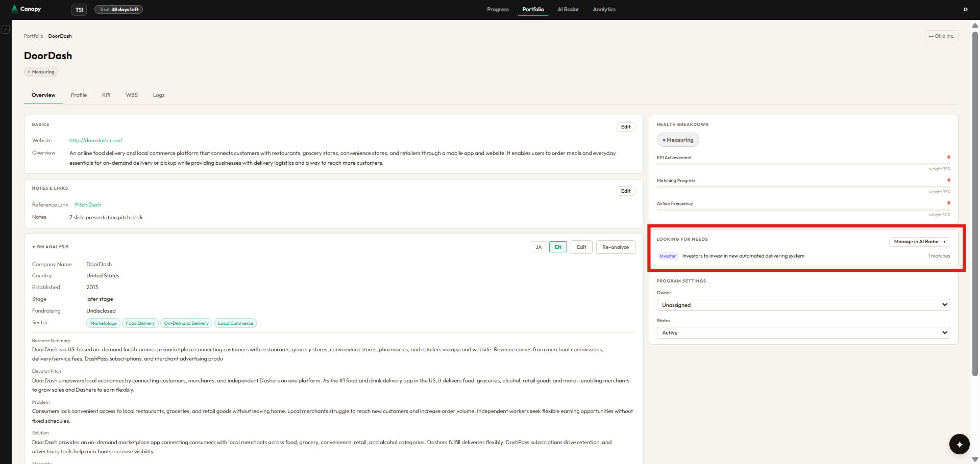Screen dimensions: 980x464
Task: Open Manage in AI Radar
Action: tap(919, 242)
